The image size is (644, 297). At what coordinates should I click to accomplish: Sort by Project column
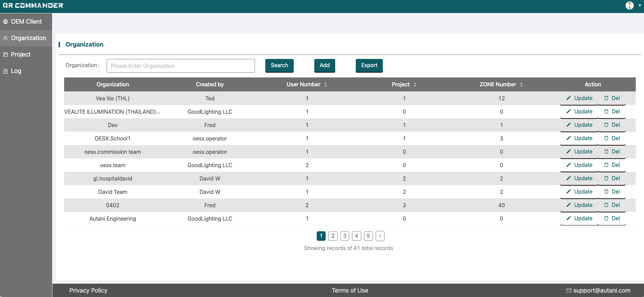pyautogui.click(x=415, y=85)
